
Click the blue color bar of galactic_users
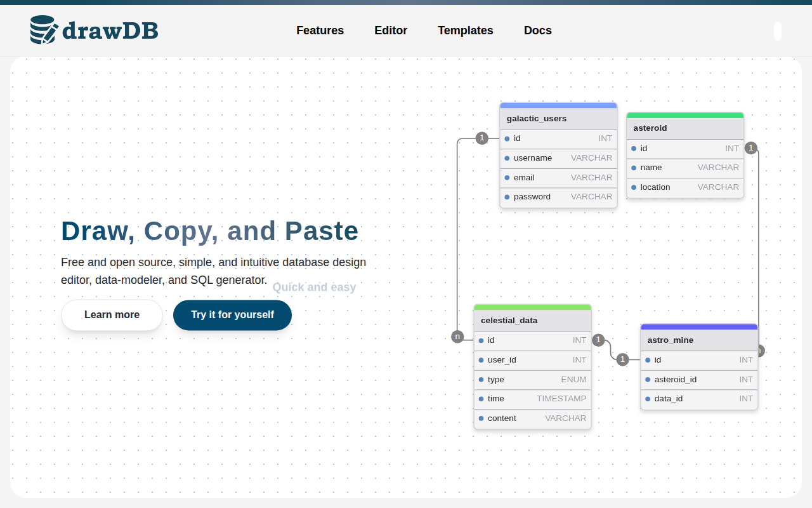pyautogui.click(x=558, y=105)
